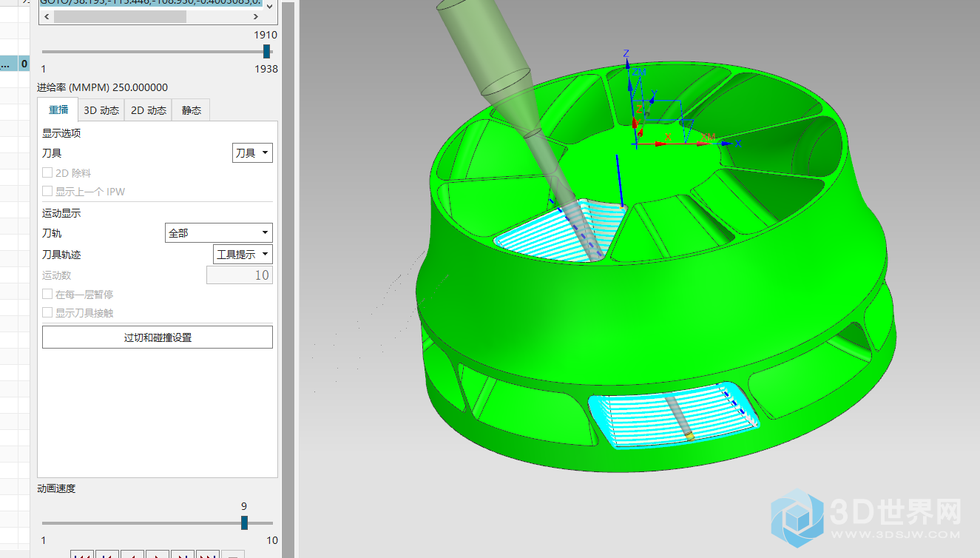Open the 2D 动态 tab

click(x=149, y=110)
